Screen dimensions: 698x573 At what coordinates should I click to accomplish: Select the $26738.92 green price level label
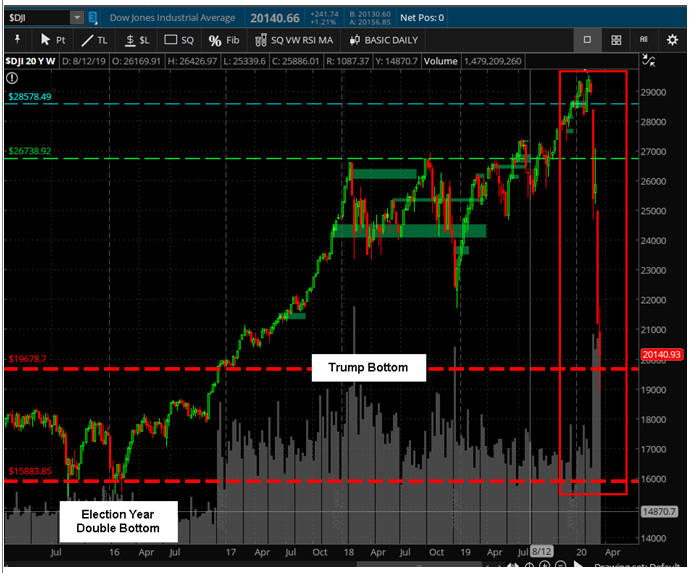[29, 151]
